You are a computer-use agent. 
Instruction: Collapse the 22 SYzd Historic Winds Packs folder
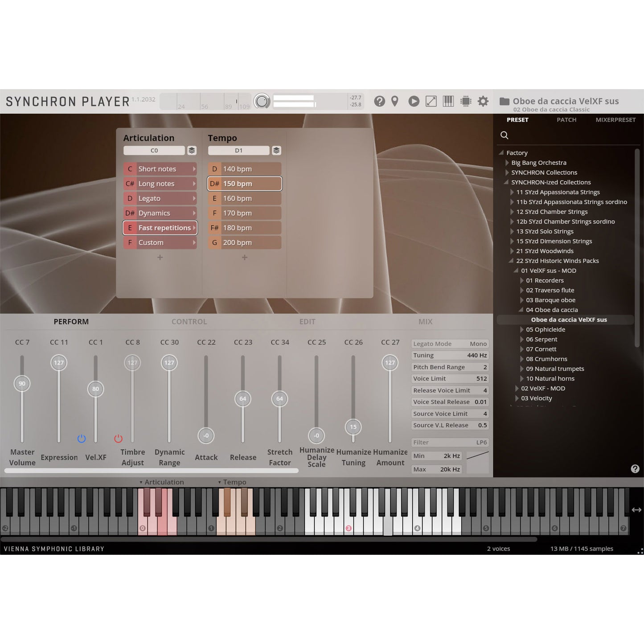[x=512, y=261]
